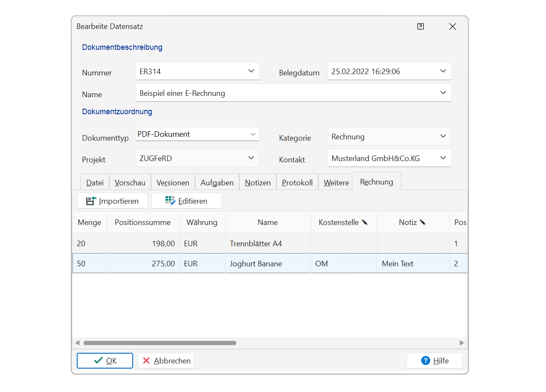
Task: Open help via the Hilfe button
Action: coord(434,360)
